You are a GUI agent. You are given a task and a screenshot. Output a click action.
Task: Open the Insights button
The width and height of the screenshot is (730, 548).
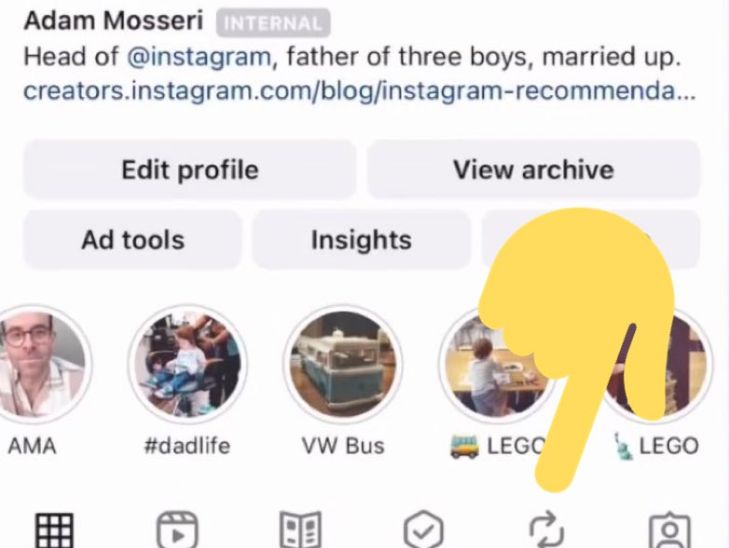[361, 240]
